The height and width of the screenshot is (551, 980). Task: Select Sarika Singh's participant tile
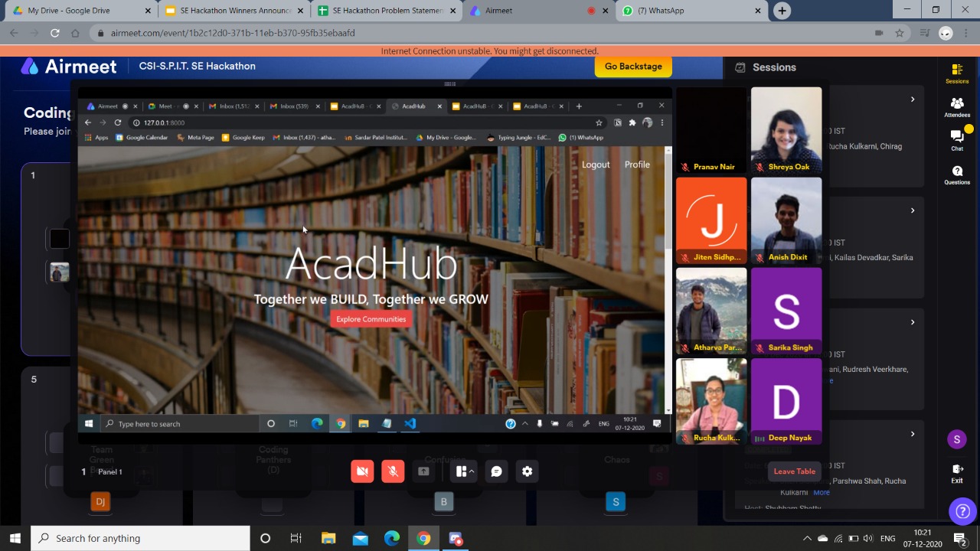coord(786,311)
